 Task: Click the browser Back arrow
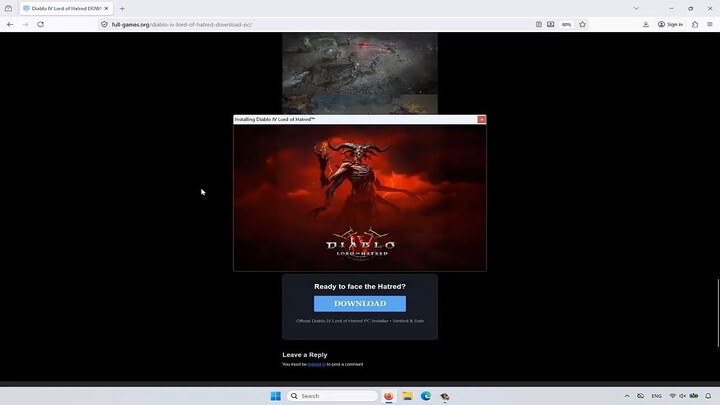(10, 24)
